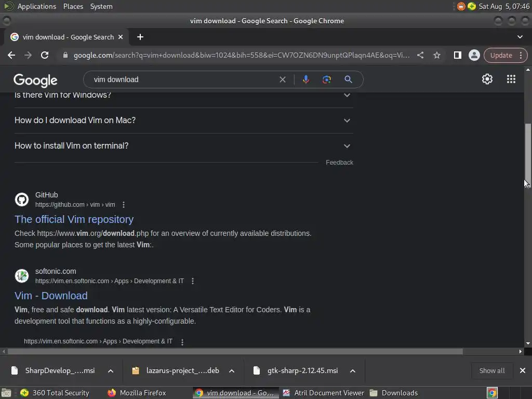The height and width of the screenshot is (399, 532).
Task: Open a new tab with the plus button
Action: [x=140, y=37]
